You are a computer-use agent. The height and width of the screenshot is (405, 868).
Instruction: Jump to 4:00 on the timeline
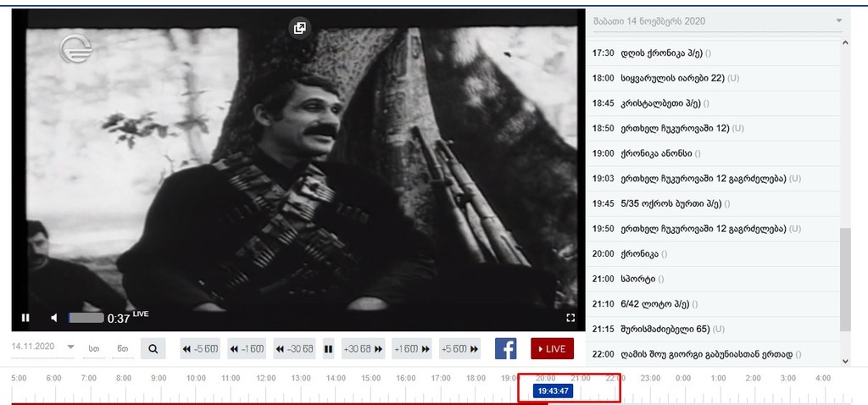[823, 378]
